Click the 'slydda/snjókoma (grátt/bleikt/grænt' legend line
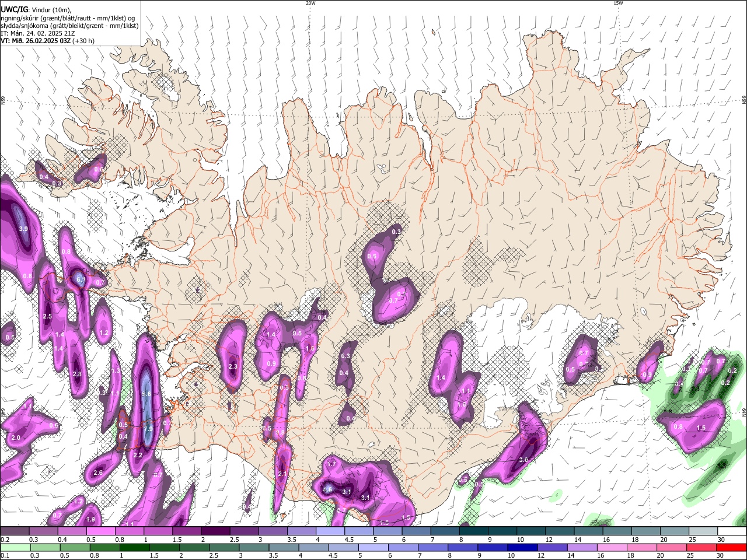The width and height of the screenshot is (747, 560). point(69,26)
